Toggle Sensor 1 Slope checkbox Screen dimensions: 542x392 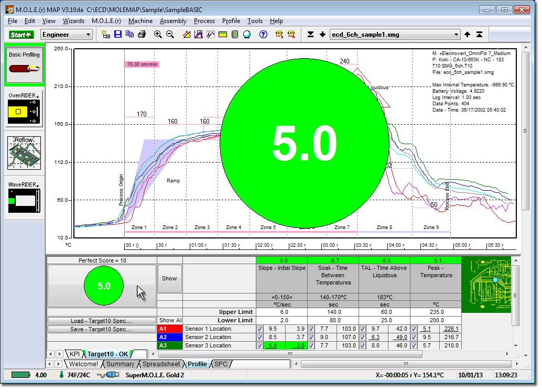point(259,329)
